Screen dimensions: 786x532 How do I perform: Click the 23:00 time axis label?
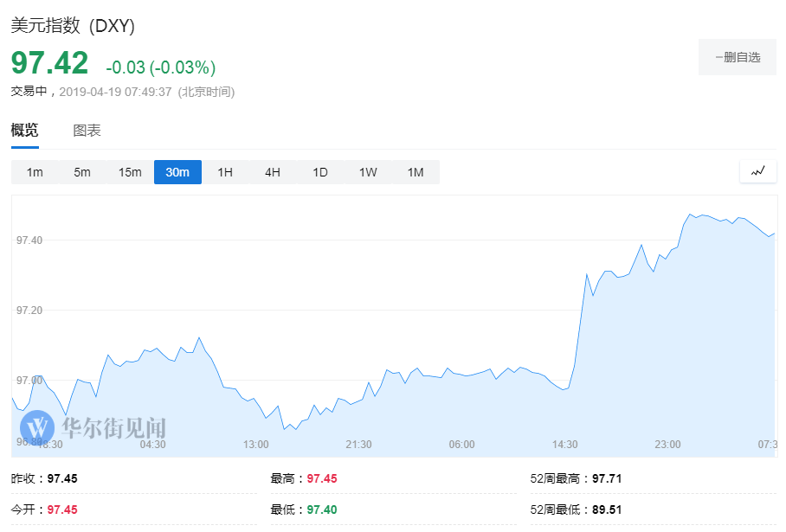(x=667, y=445)
